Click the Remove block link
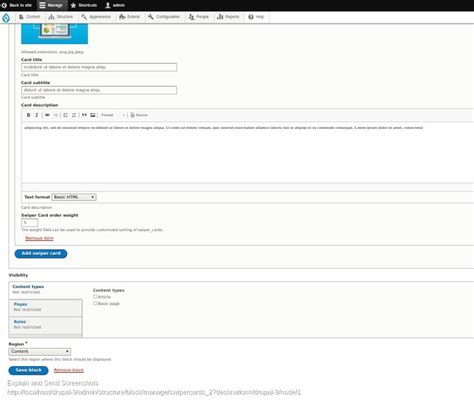This screenshot has width=474, height=403. pos(69,370)
